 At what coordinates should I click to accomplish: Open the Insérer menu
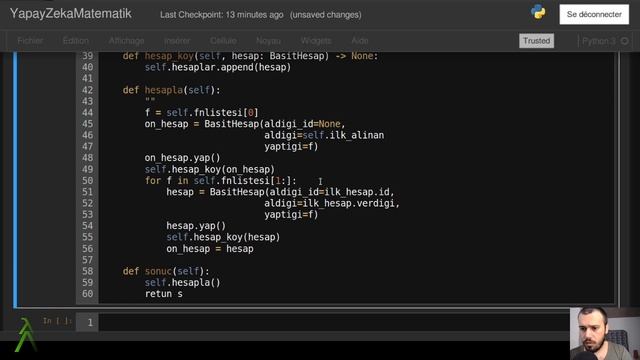coord(177,41)
